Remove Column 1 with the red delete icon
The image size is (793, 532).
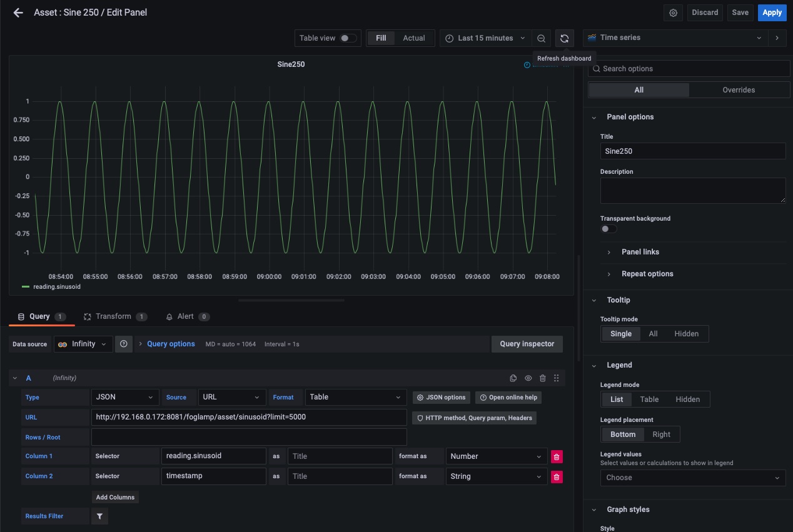(557, 456)
